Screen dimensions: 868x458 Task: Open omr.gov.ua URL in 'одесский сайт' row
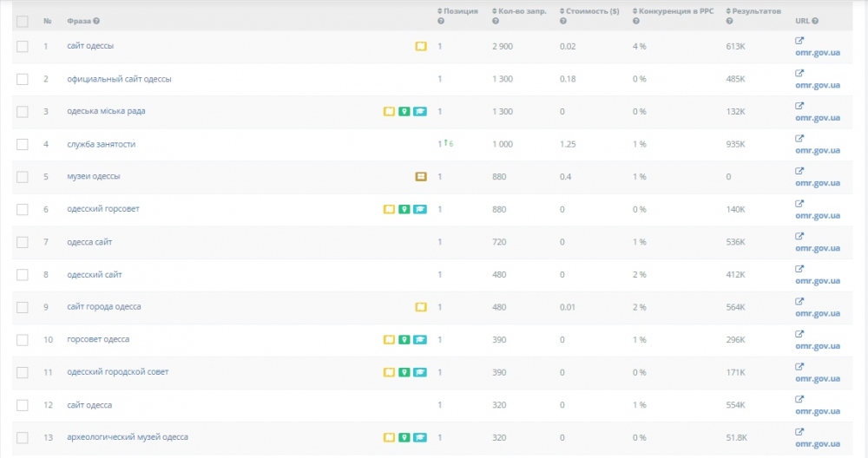click(x=817, y=281)
